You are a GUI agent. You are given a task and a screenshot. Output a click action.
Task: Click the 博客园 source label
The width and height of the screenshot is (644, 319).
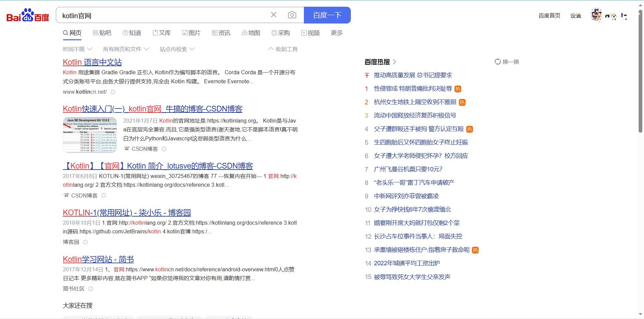(71, 242)
